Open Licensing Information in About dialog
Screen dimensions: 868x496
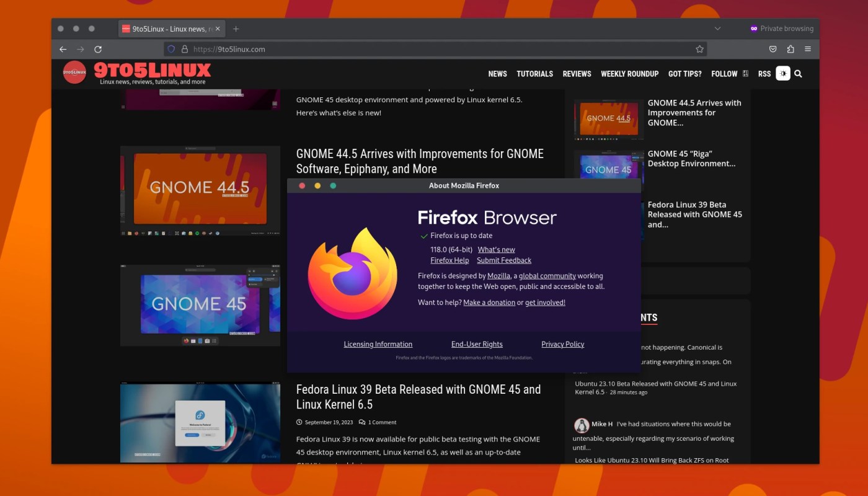pos(378,344)
